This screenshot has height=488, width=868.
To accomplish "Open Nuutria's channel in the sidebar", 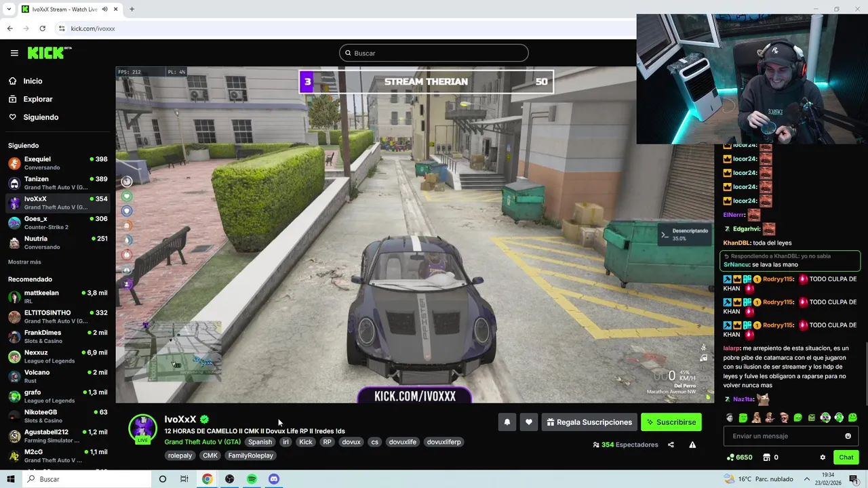I will point(58,243).
